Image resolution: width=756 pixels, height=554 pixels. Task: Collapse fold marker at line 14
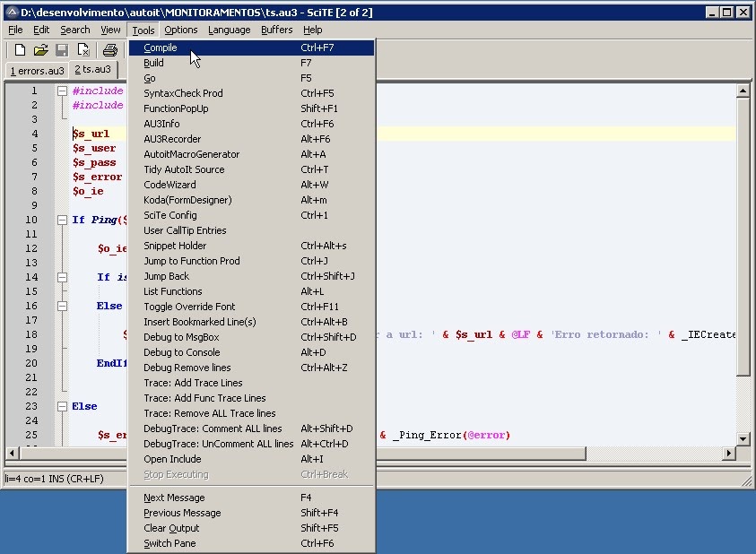62,277
